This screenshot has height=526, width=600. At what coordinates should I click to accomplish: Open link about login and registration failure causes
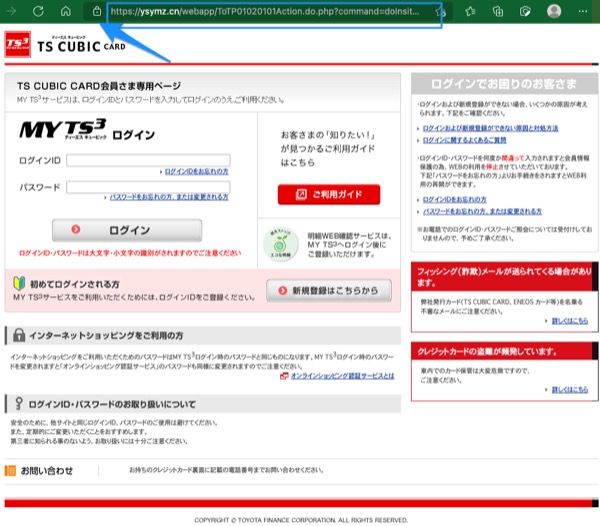click(x=491, y=128)
